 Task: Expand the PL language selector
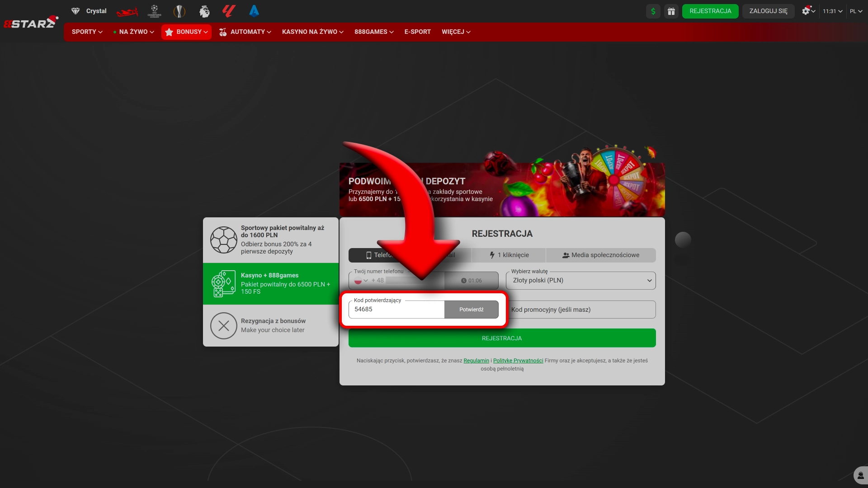[x=856, y=11]
